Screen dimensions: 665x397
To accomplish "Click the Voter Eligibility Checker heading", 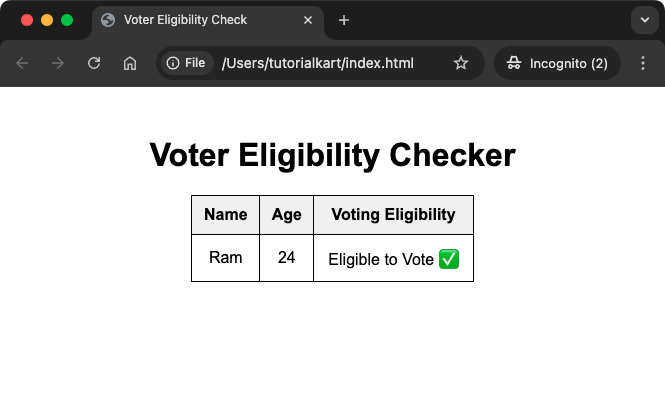I will [x=332, y=155].
